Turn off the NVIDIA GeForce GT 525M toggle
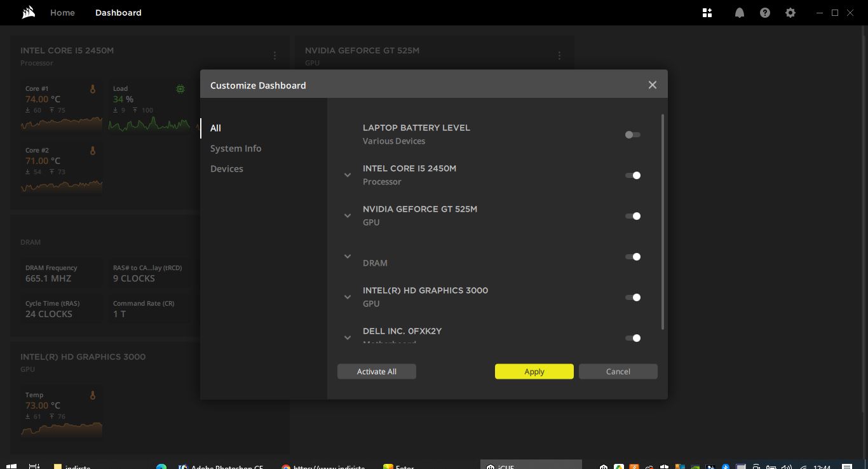The image size is (868, 469). coord(632,216)
